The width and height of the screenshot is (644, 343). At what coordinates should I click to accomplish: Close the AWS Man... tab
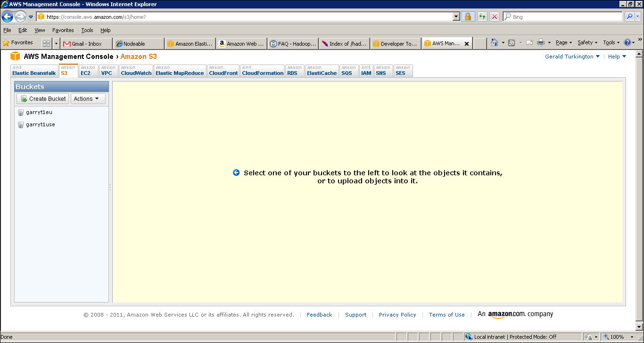pos(467,44)
